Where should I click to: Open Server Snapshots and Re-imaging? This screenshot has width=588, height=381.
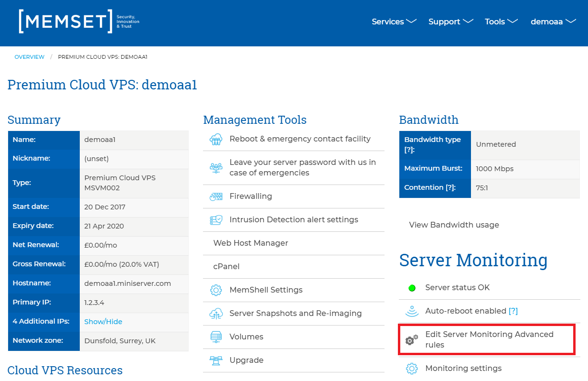(296, 314)
